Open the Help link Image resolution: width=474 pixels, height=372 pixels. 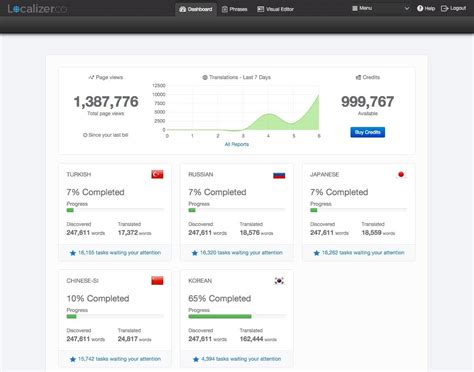tap(426, 8)
